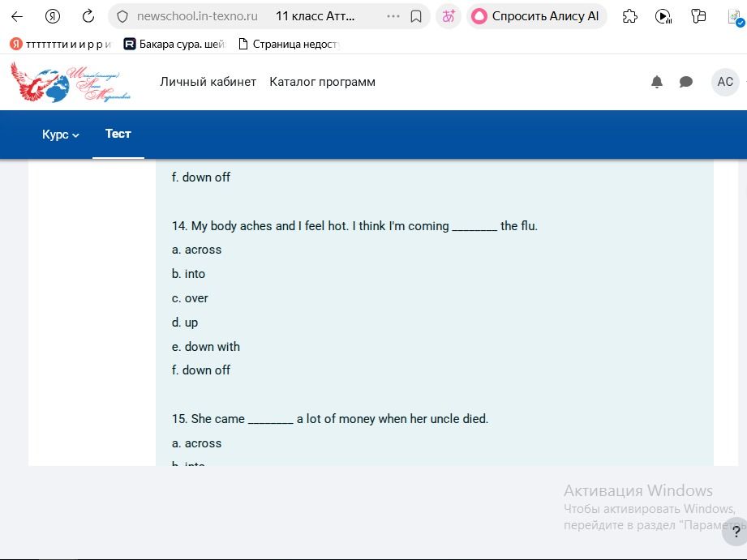This screenshot has width=747, height=560.
Task: Click the three-dots menu in the address bar
Action: (x=393, y=17)
